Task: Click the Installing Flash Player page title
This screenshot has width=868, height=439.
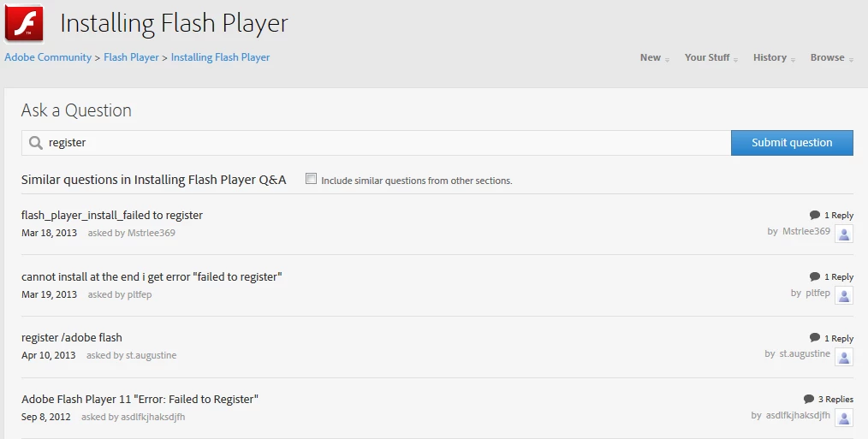Action: click(174, 24)
